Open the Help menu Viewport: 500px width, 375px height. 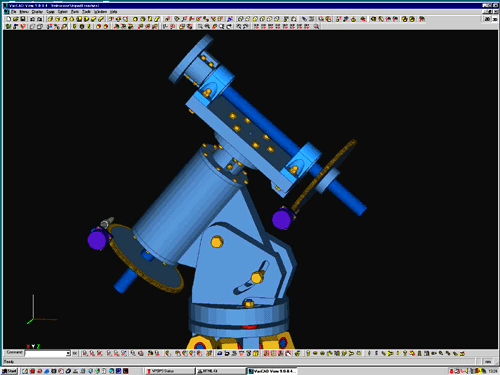[x=114, y=12]
